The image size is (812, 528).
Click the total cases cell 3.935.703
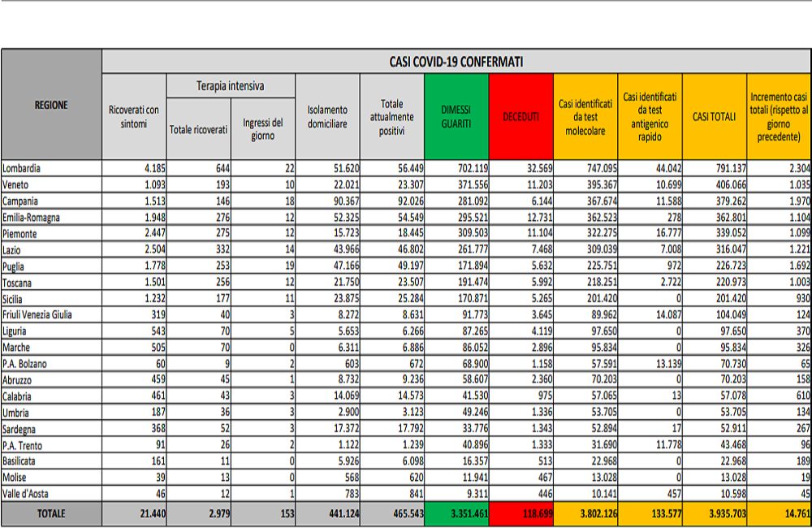pos(714,514)
